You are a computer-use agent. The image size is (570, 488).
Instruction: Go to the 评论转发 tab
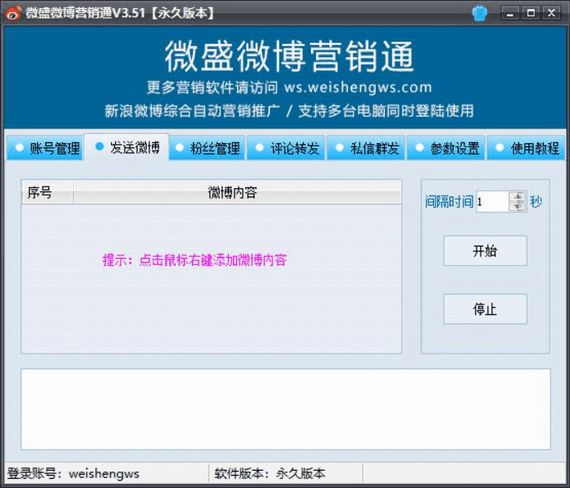coord(286,148)
